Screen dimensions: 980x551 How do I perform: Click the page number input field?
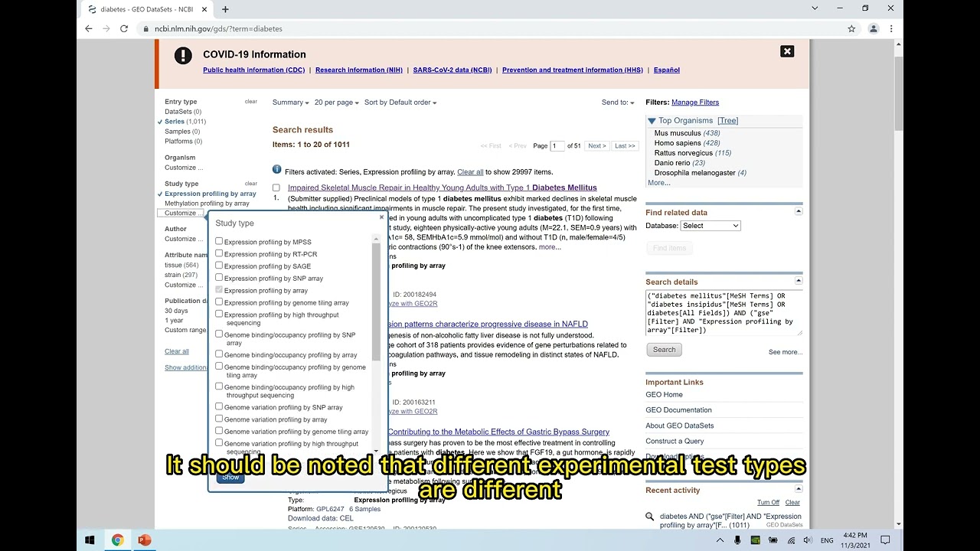tap(557, 145)
